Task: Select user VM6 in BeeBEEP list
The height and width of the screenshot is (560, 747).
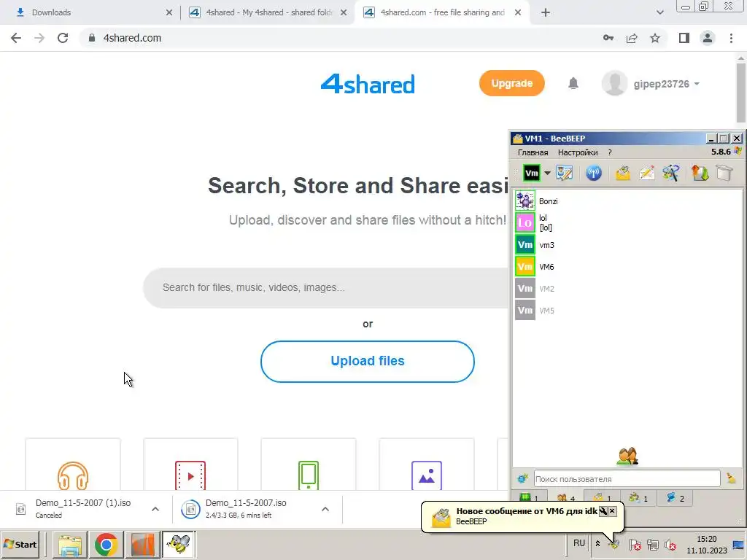Action: tap(628, 267)
